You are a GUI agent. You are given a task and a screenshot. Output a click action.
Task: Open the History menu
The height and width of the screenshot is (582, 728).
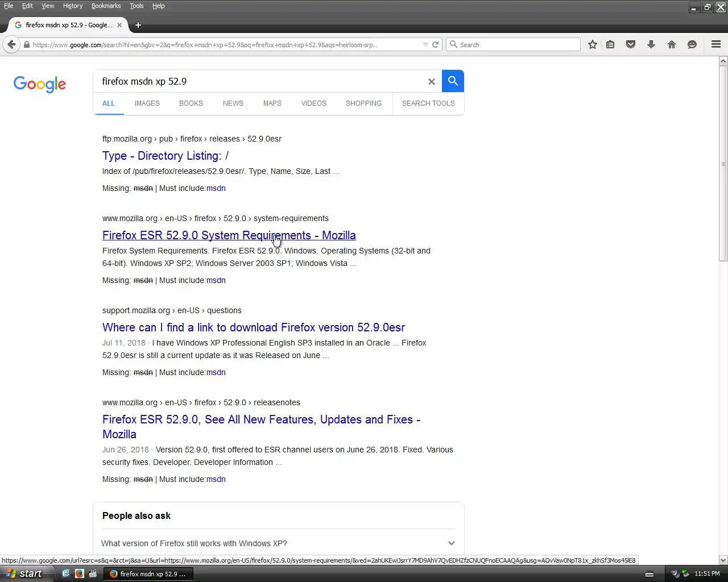point(73,6)
